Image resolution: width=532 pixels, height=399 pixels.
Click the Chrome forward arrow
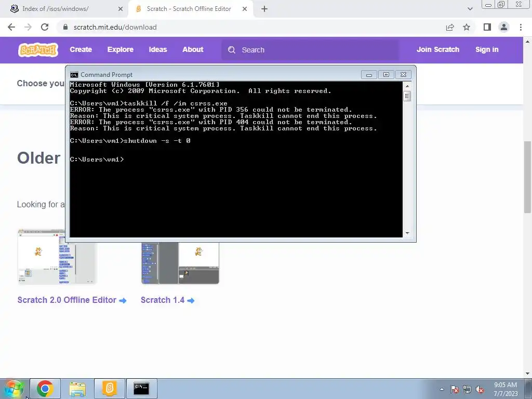(x=28, y=27)
